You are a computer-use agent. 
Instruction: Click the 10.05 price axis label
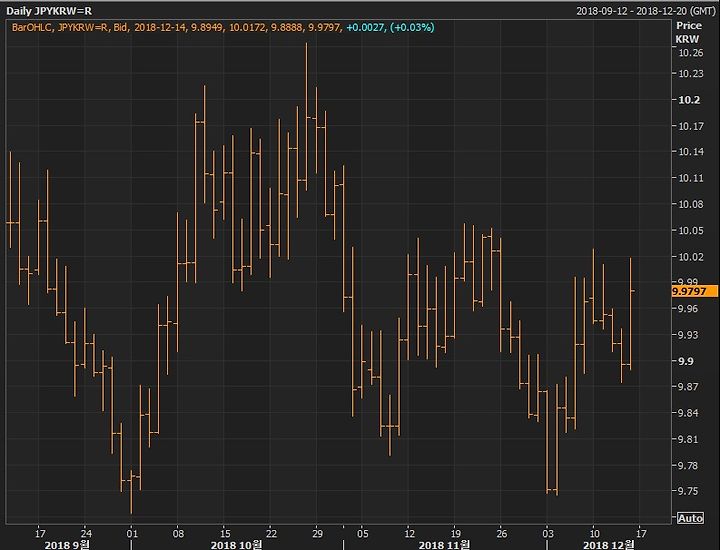pyautogui.click(x=691, y=230)
